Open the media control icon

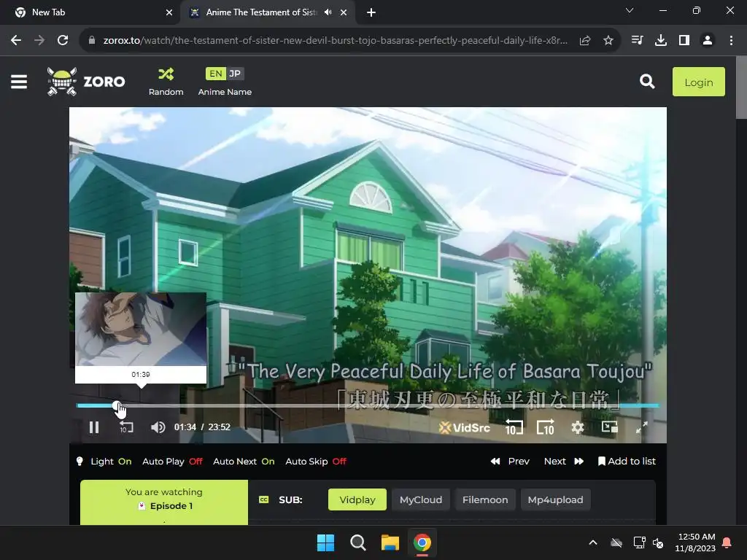pyautogui.click(x=637, y=41)
